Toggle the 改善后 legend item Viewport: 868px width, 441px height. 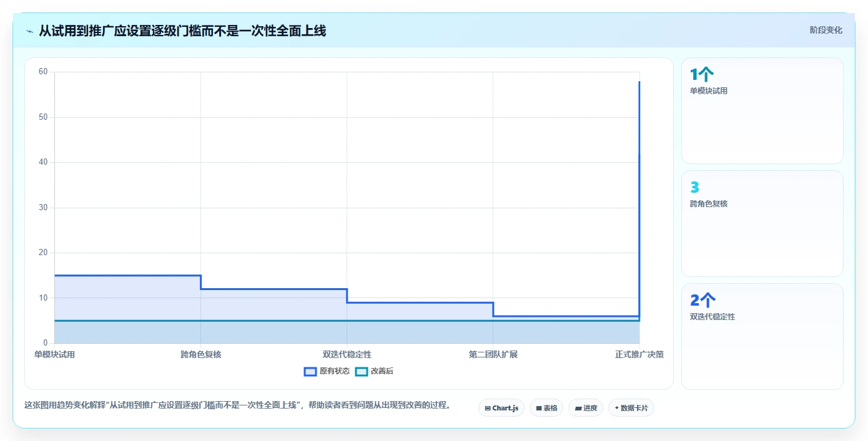(374, 371)
